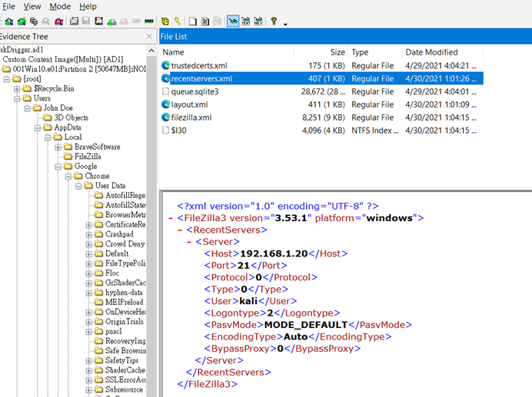Click the Evidence Tree scroll up arrow
Screen dimensions: 532x397
coord(151,51)
